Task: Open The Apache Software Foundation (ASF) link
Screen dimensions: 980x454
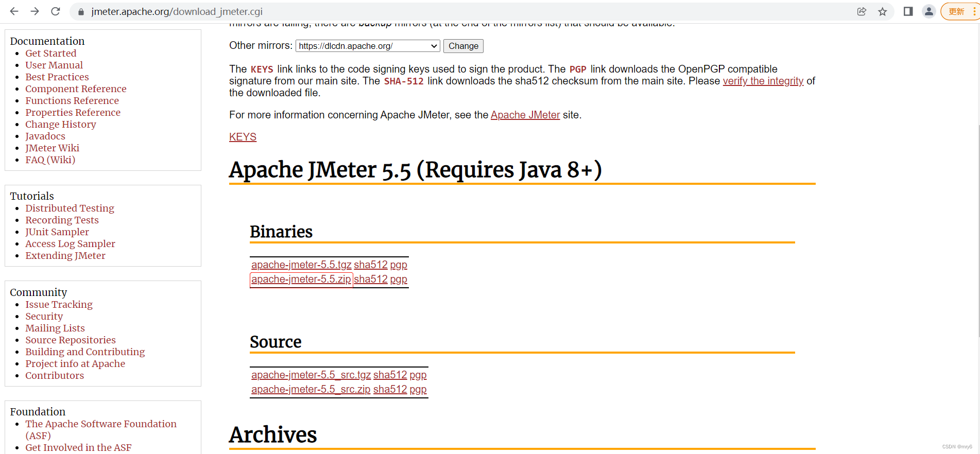Action: click(x=101, y=429)
